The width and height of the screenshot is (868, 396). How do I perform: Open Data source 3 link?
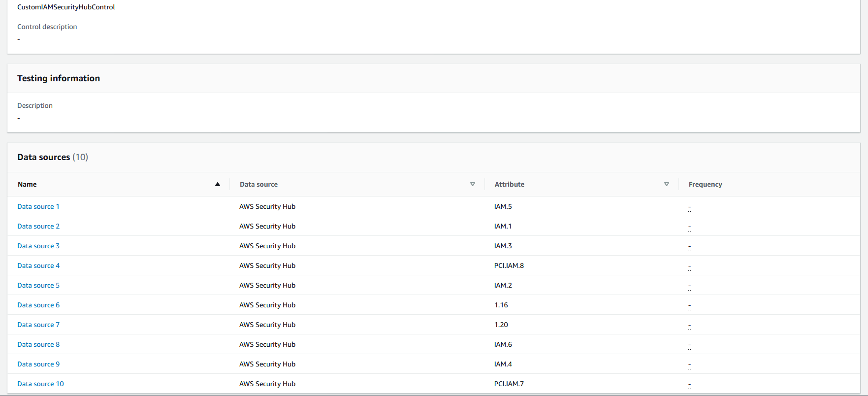click(38, 246)
